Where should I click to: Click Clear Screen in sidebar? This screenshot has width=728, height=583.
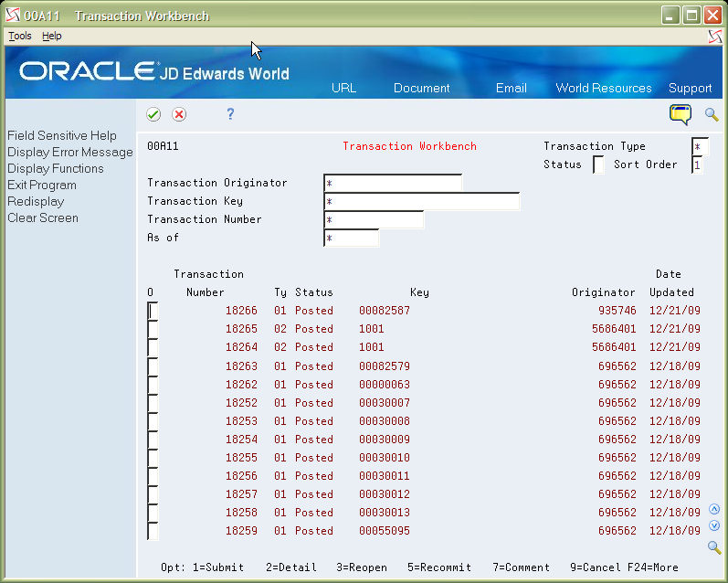point(43,217)
